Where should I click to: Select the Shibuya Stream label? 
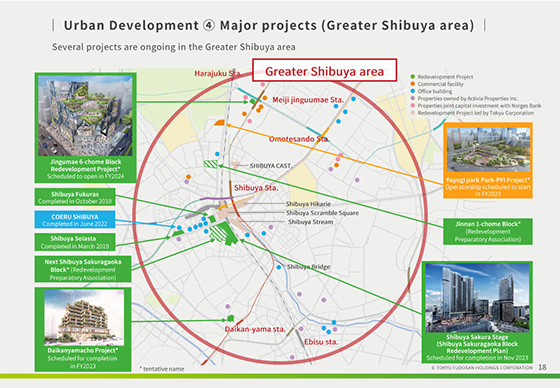click(x=311, y=222)
